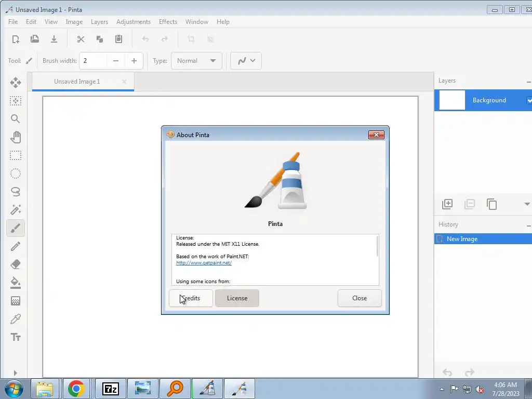Open the orange magnifier taskbar app
Image resolution: width=532 pixels, height=399 pixels.
(x=175, y=389)
